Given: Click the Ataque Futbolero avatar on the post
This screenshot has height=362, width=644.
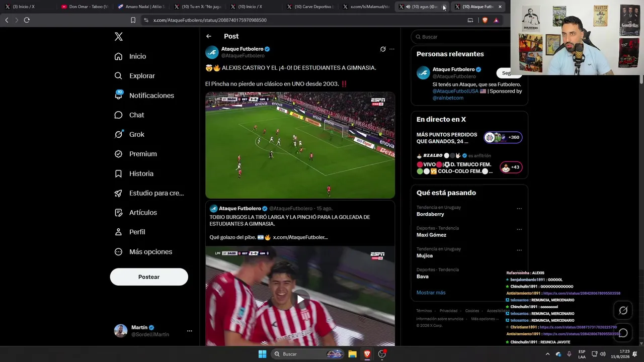Looking at the screenshot, I should 212,52.
